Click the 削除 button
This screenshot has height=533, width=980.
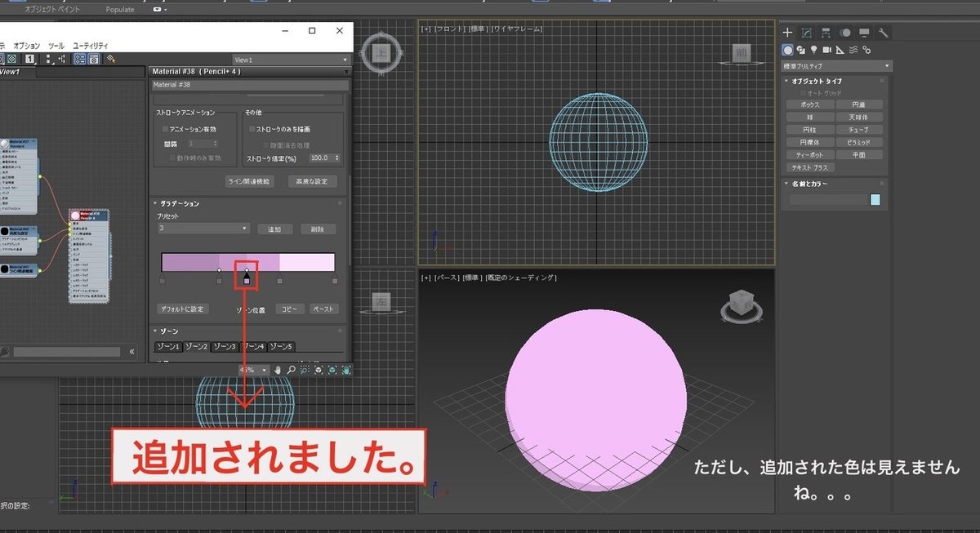click(x=317, y=229)
